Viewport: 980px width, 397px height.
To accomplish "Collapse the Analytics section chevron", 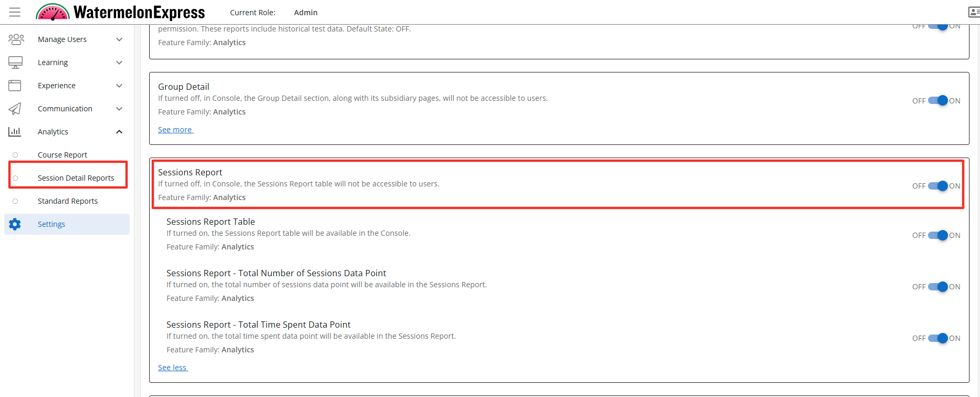I will pos(119,132).
